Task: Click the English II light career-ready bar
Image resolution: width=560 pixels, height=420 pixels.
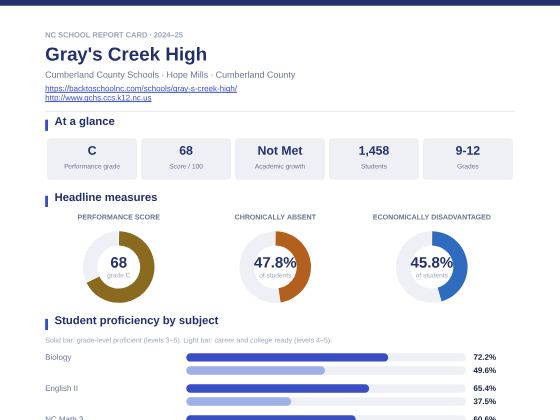Action: point(239,401)
